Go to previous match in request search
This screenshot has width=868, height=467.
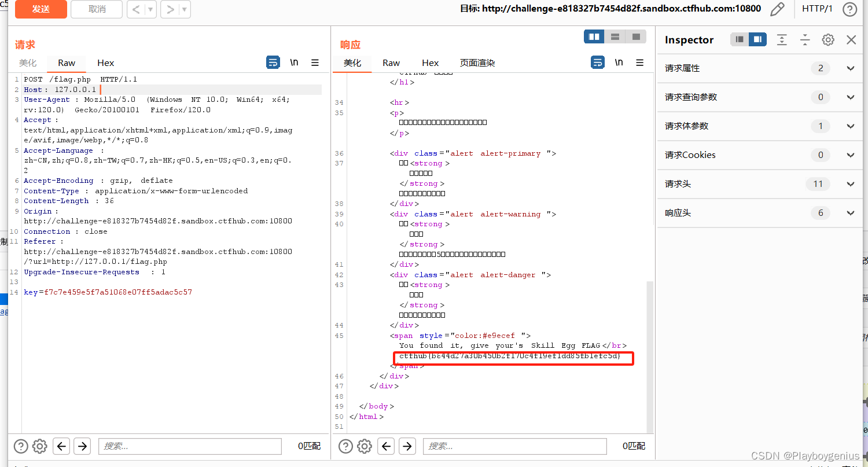(62, 446)
